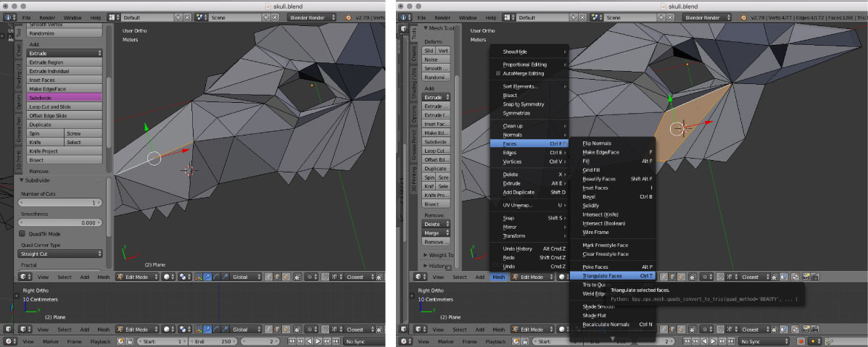Open No Sync dropdown in left window timeline
868x347 pixels.
(x=364, y=341)
